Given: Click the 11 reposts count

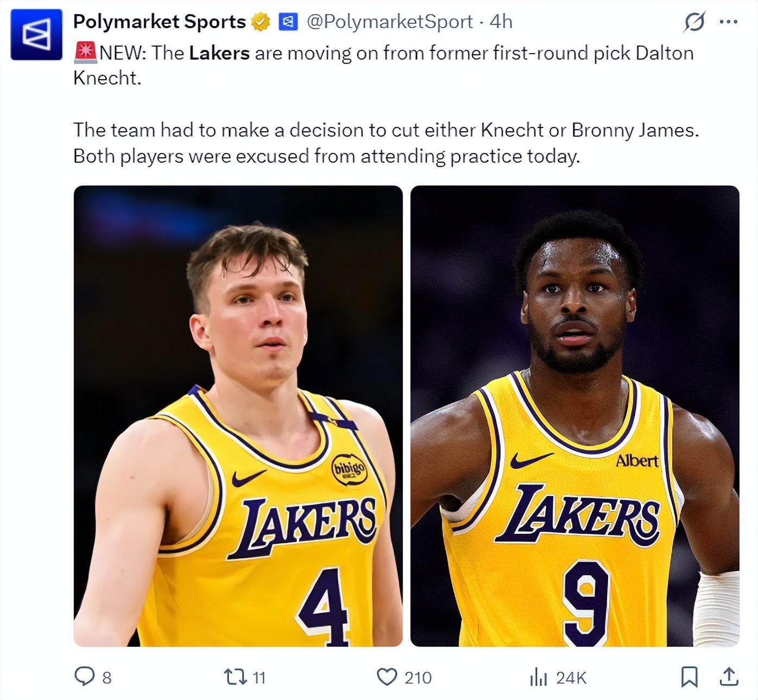Looking at the screenshot, I should [259, 678].
